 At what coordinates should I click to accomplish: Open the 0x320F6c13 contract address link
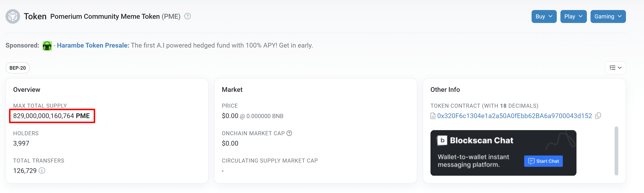click(x=514, y=116)
